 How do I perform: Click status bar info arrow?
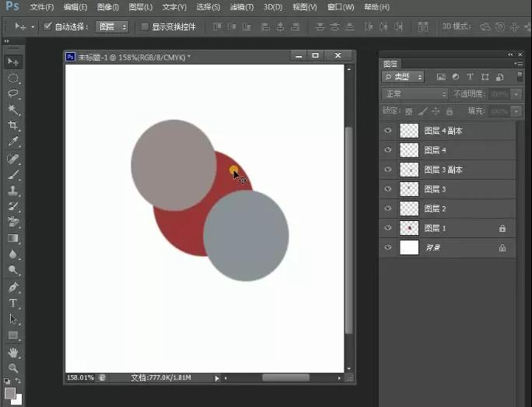(x=217, y=377)
